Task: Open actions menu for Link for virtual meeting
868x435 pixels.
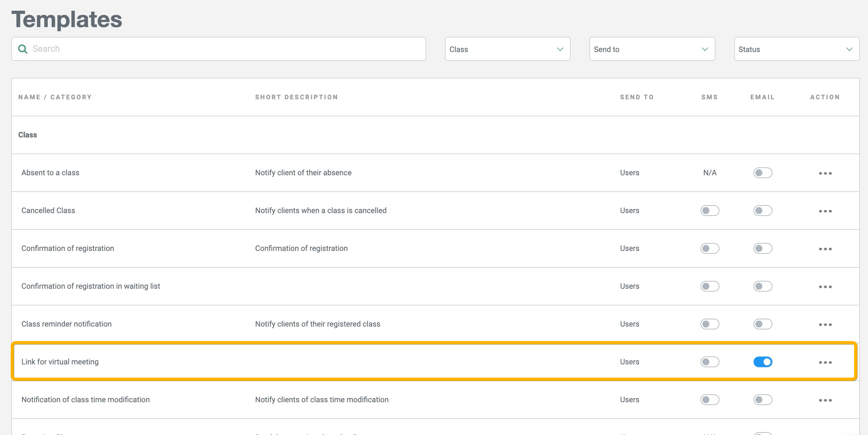Action: click(x=825, y=362)
